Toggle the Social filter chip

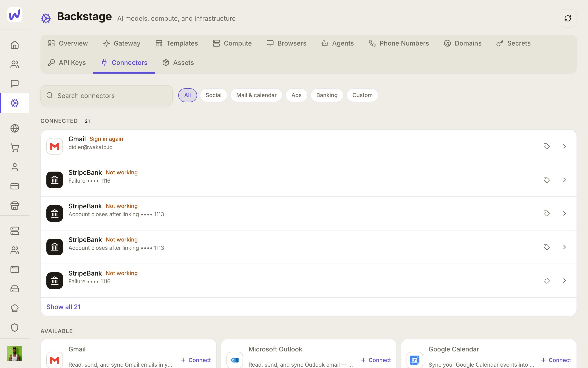coord(213,95)
